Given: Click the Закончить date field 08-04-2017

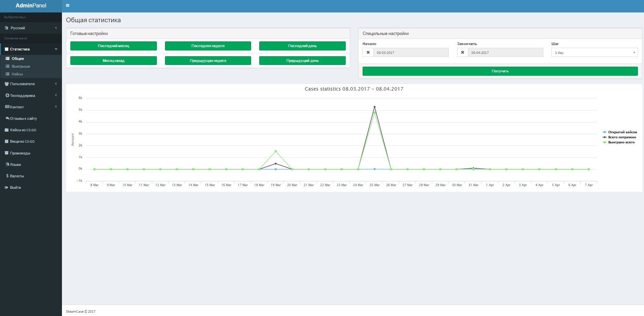Looking at the screenshot, I should 506,52.
